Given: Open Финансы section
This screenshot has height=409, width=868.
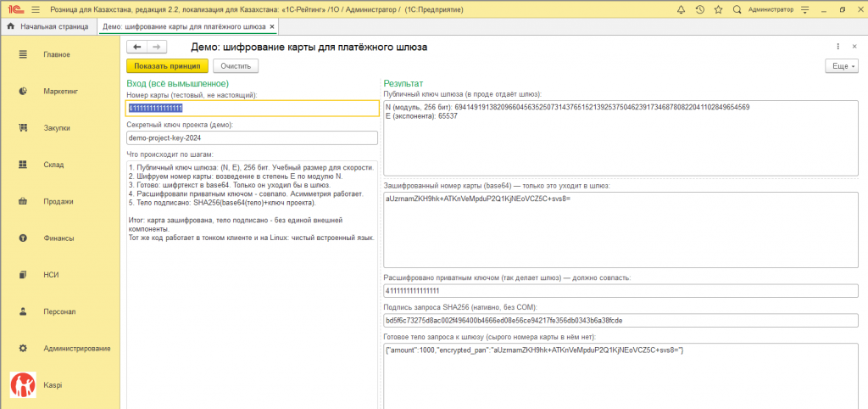Looking at the screenshot, I should coord(58,238).
